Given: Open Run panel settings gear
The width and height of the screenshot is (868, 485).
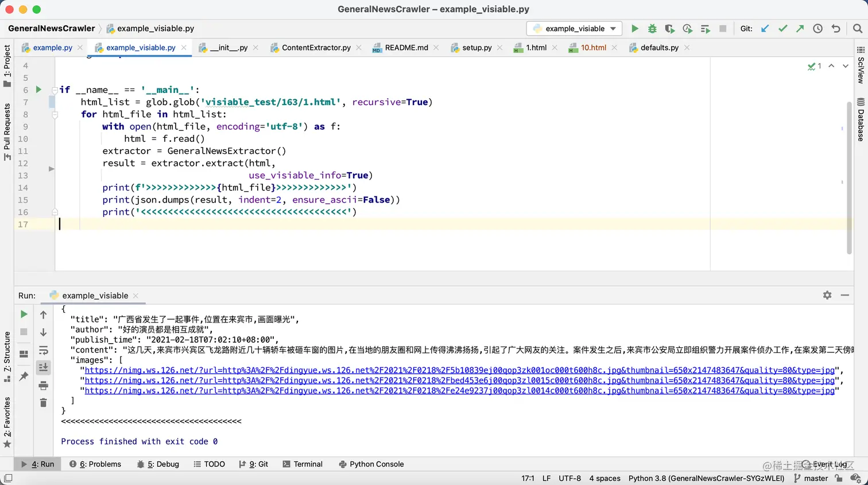Looking at the screenshot, I should [827, 295].
